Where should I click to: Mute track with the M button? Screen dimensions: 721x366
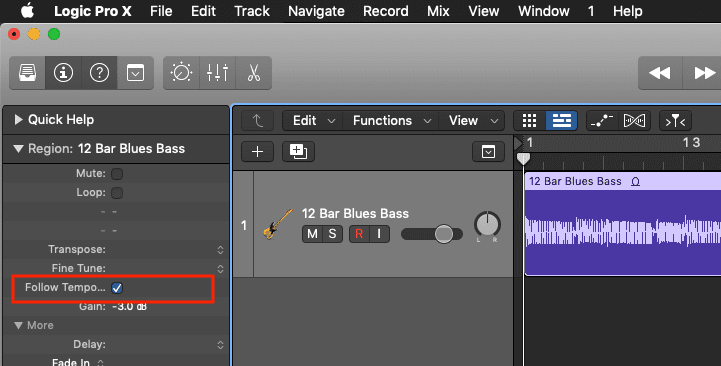click(x=312, y=234)
